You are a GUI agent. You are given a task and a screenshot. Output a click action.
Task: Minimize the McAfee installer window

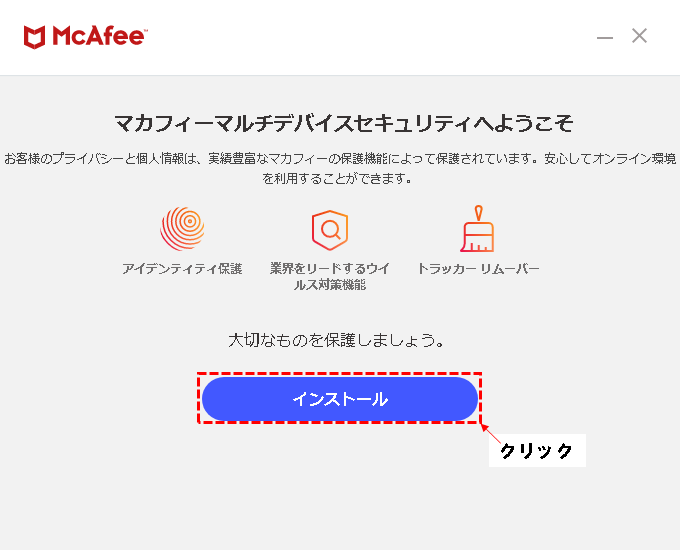pos(605,38)
